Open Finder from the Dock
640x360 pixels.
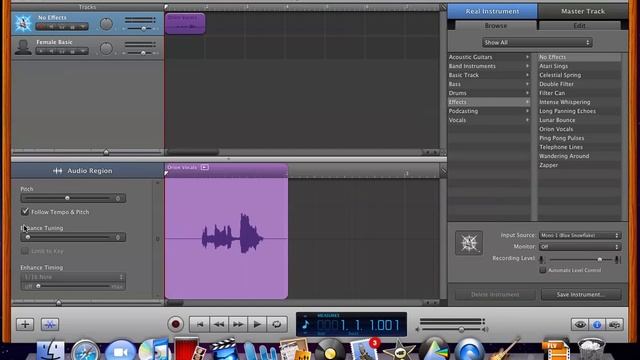[51, 350]
